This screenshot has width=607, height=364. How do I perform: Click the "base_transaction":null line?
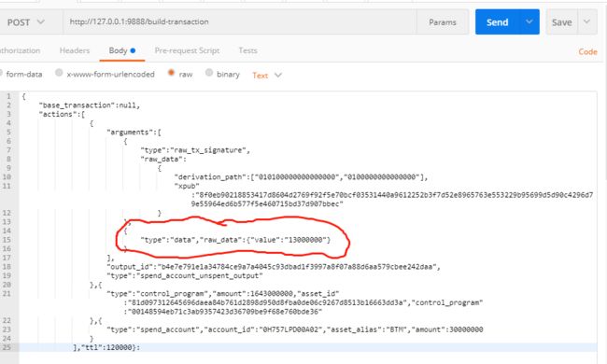coord(90,105)
